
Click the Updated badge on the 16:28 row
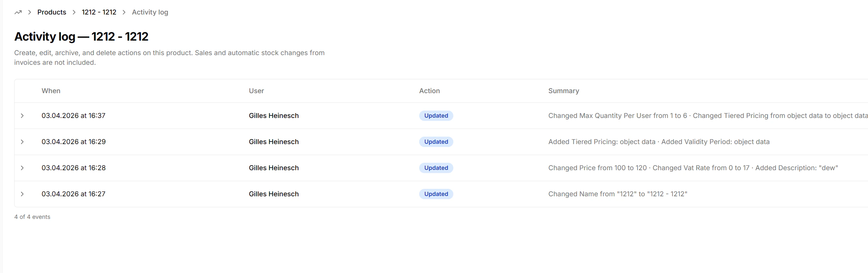pos(436,168)
